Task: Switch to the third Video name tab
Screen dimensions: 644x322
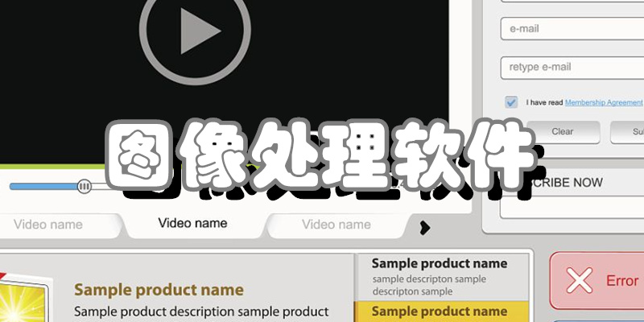Action: tap(336, 225)
